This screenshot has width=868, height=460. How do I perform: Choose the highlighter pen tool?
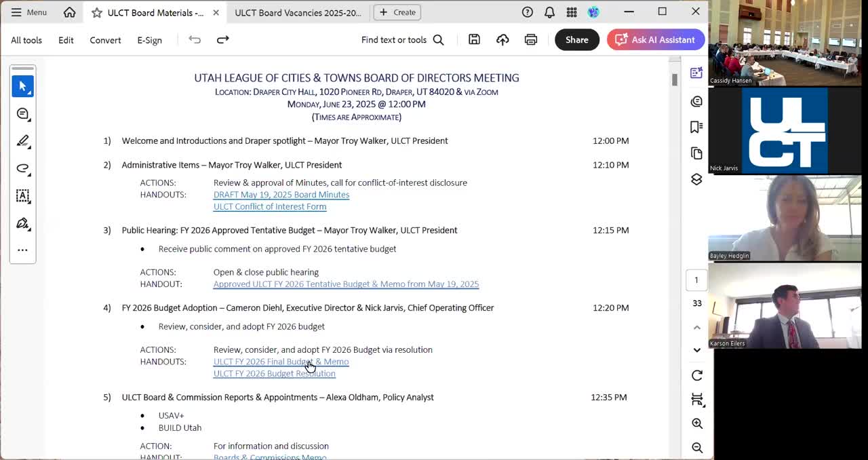pyautogui.click(x=22, y=141)
